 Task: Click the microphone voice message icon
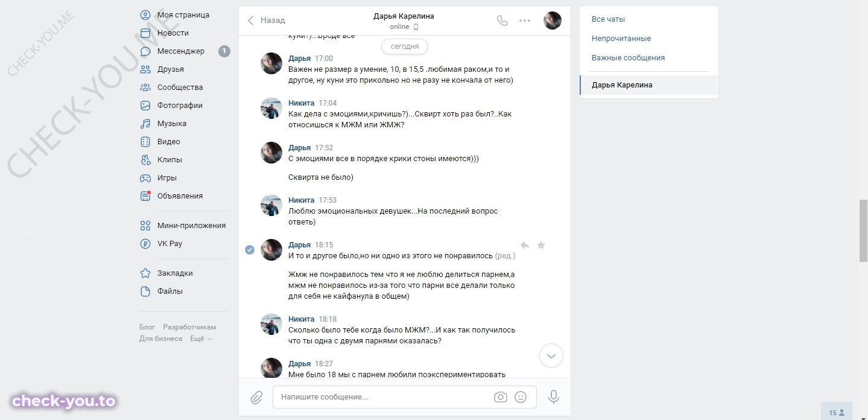(553, 397)
